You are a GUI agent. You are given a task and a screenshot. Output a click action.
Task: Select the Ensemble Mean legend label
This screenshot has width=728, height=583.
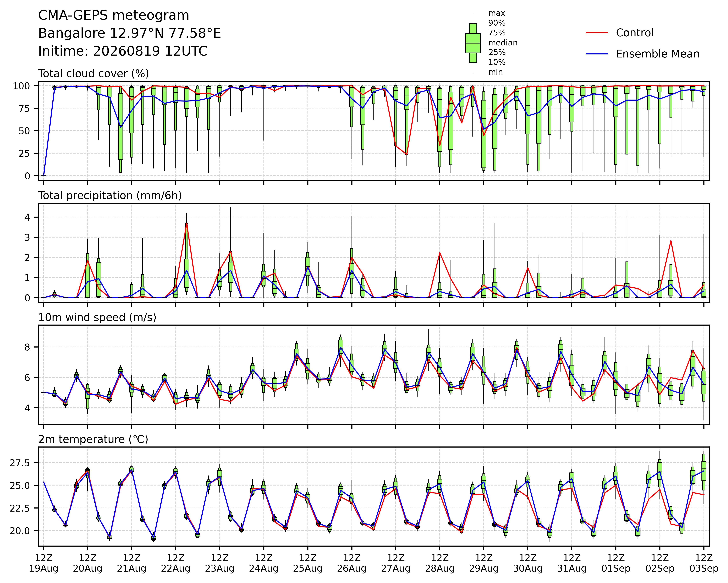point(657,54)
